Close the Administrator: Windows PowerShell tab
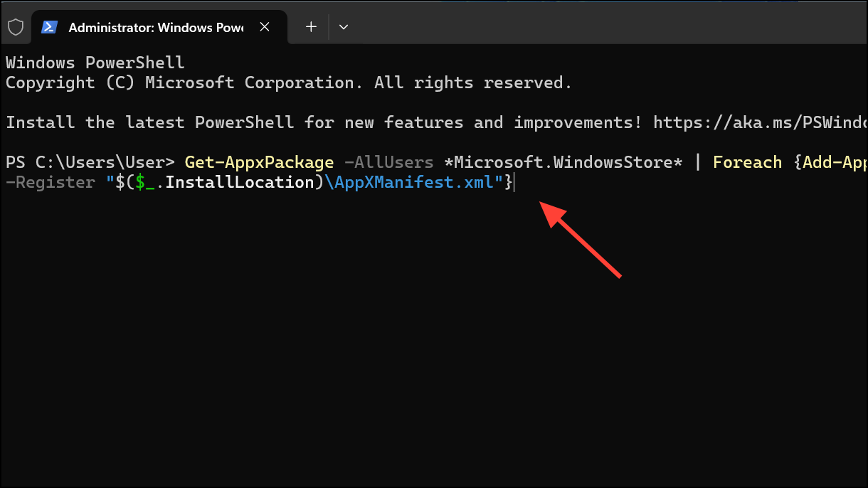Image resolution: width=868 pixels, height=488 pixels. pyautogui.click(x=265, y=26)
